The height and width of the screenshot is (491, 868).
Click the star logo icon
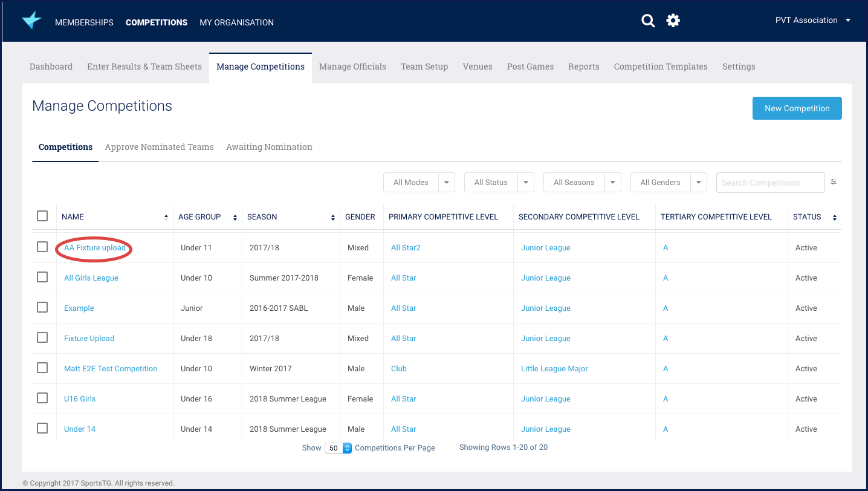click(31, 21)
